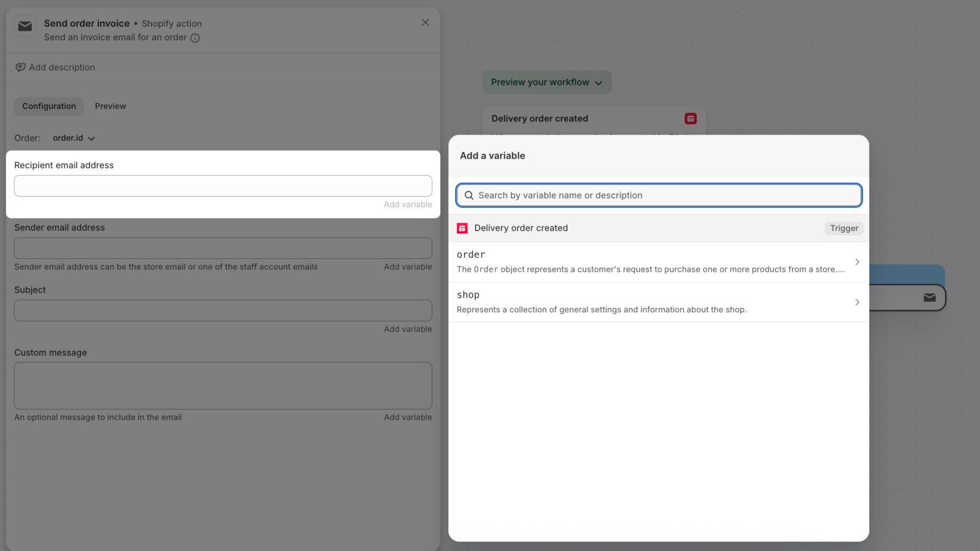
Task: Click the Add description comment icon
Action: [x=21, y=67]
